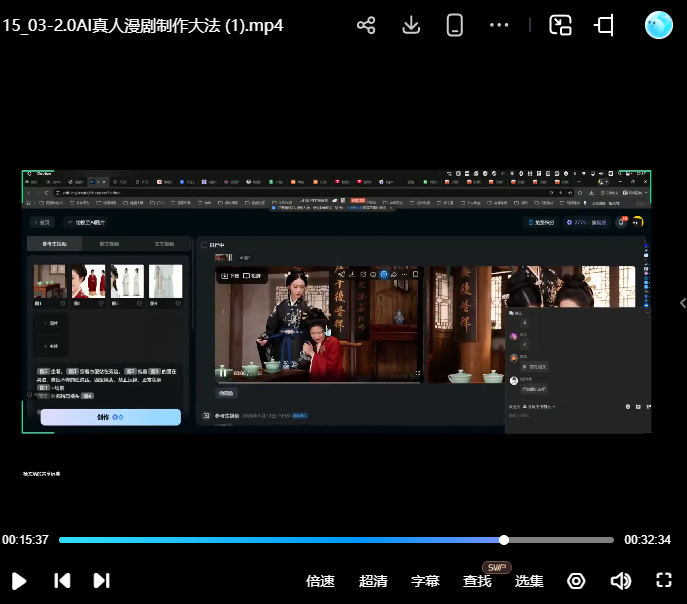Mute the video volume
The image size is (687, 604).
pyautogui.click(x=621, y=581)
